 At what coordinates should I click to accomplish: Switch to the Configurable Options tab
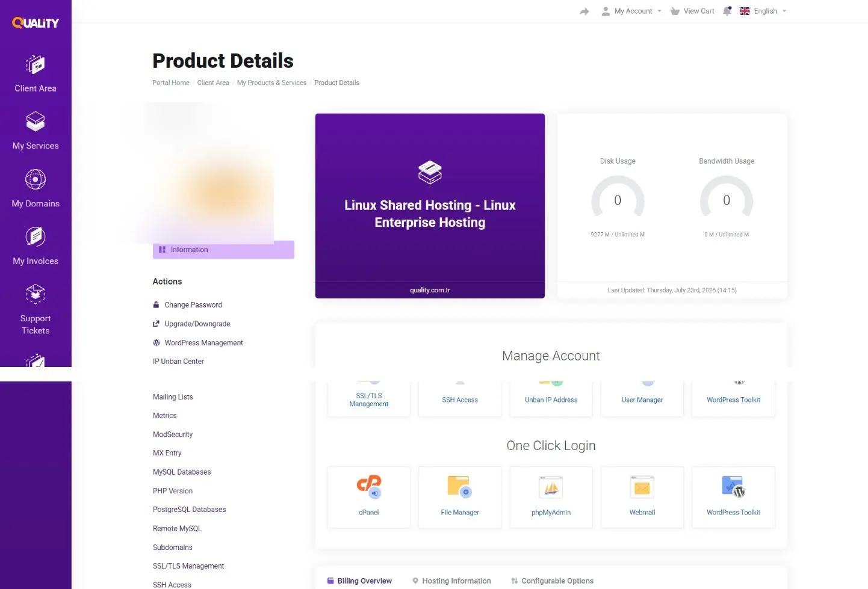coord(552,581)
